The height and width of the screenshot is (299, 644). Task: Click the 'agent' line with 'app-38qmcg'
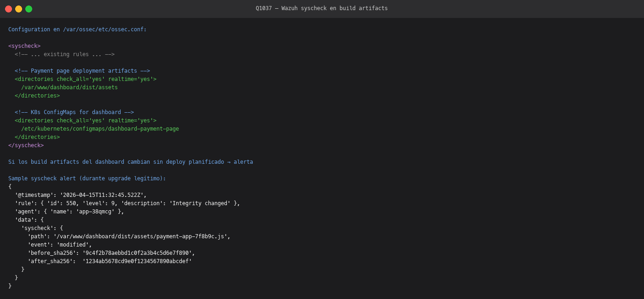pos(69,212)
